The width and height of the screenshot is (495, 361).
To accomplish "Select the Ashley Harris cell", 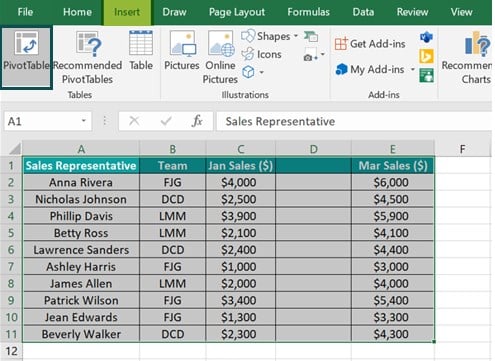I will (81, 267).
